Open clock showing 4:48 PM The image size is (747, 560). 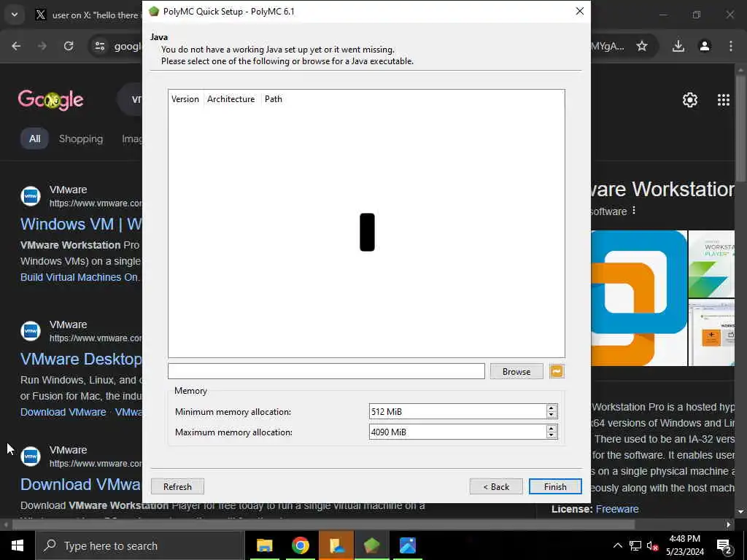click(684, 545)
